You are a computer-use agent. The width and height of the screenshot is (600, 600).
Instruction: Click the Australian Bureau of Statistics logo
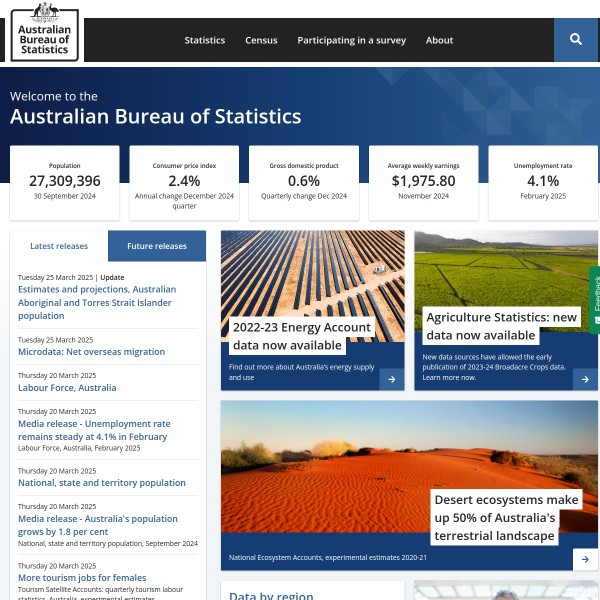[x=45, y=31]
